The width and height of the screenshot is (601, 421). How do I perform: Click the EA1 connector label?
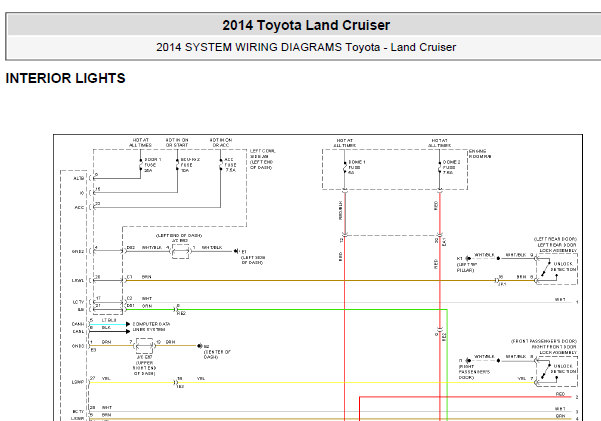[x=444, y=241]
